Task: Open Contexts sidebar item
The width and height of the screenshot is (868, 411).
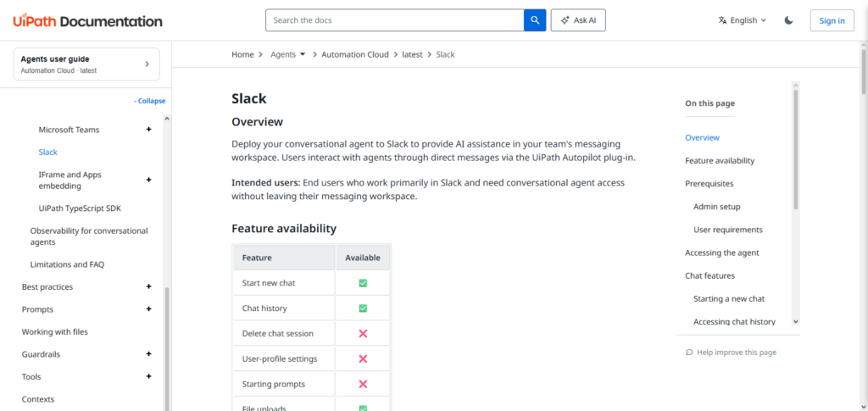Action: tap(37, 399)
